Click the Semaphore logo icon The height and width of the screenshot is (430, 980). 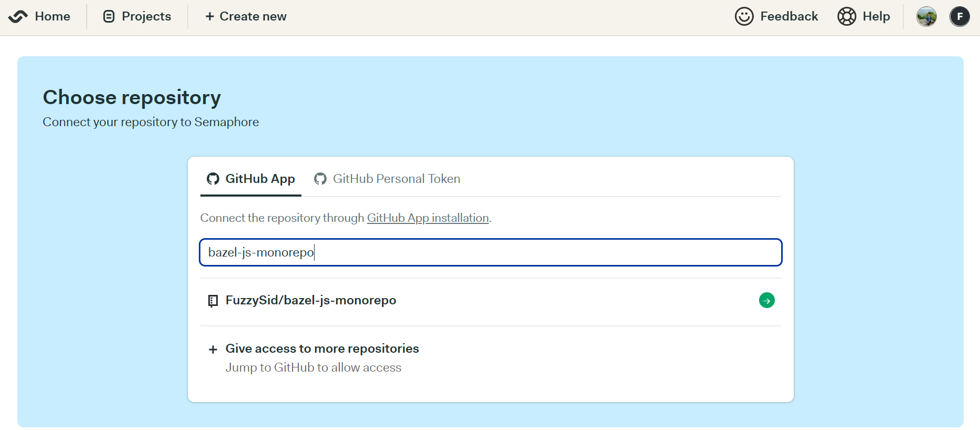(18, 17)
